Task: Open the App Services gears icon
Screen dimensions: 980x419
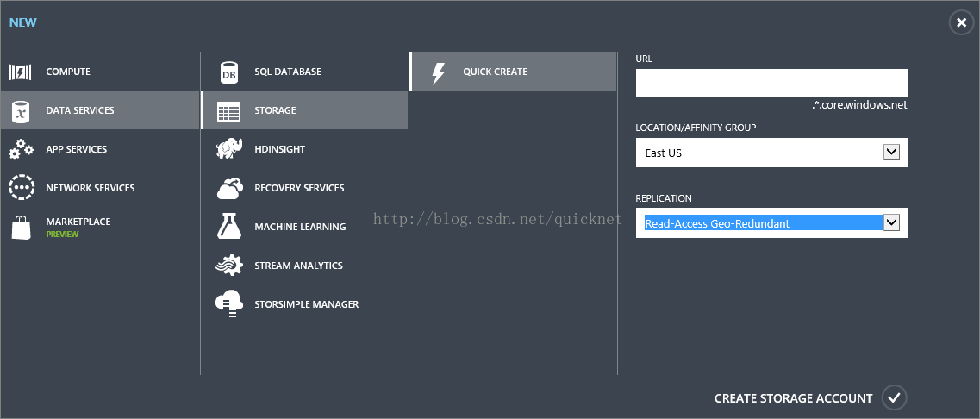Action: coord(22,149)
